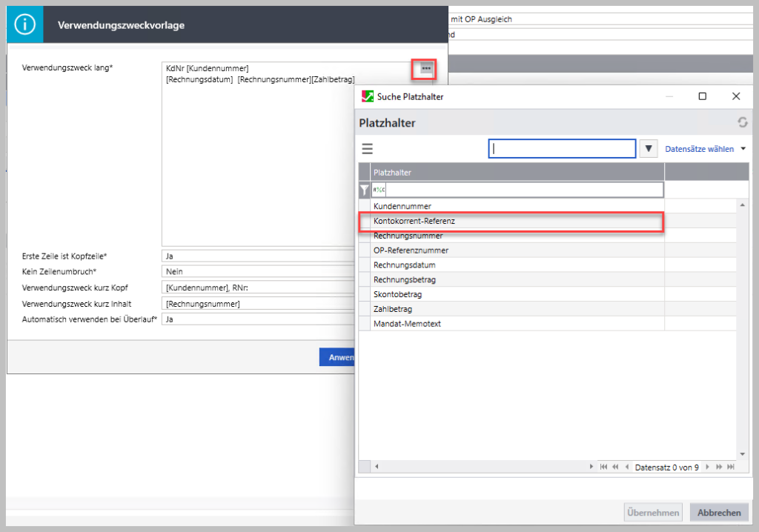
Task: Open the search field dropdown arrow
Action: [649, 149]
